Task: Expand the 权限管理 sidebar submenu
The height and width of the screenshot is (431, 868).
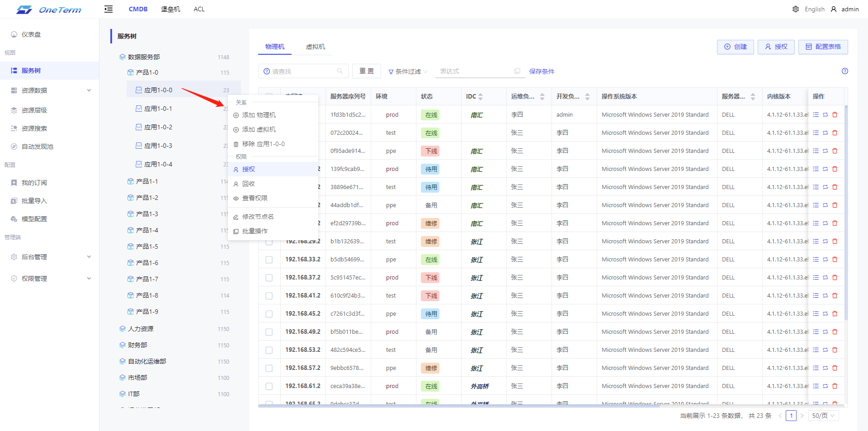Action: point(50,279)
